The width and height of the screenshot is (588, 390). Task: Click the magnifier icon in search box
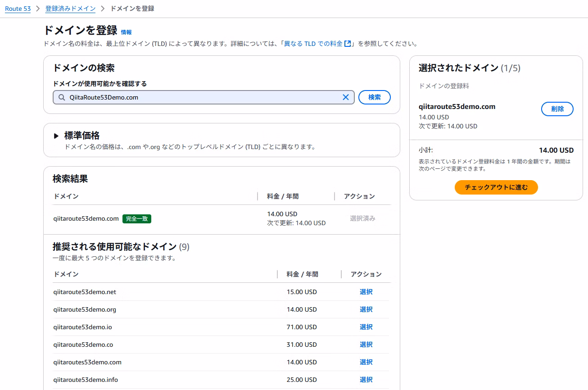tap(61, 97)
